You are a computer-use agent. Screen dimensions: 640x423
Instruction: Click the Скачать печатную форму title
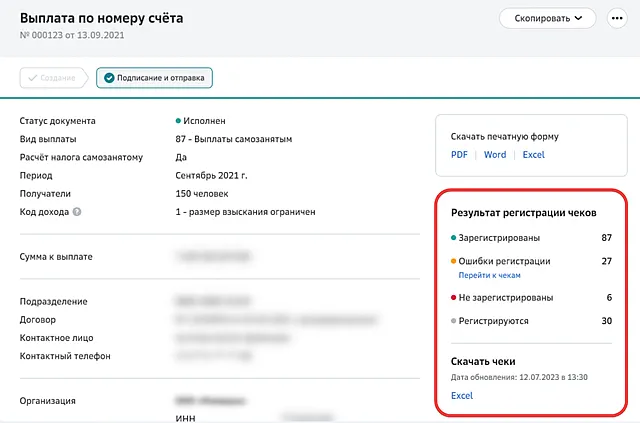tap(504, 137)
